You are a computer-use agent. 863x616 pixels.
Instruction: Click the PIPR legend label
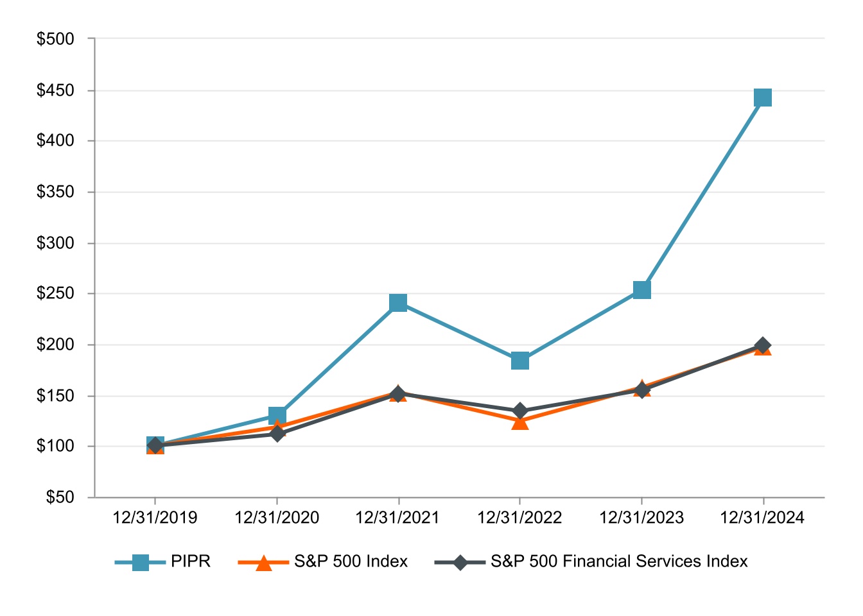point(191,561)
